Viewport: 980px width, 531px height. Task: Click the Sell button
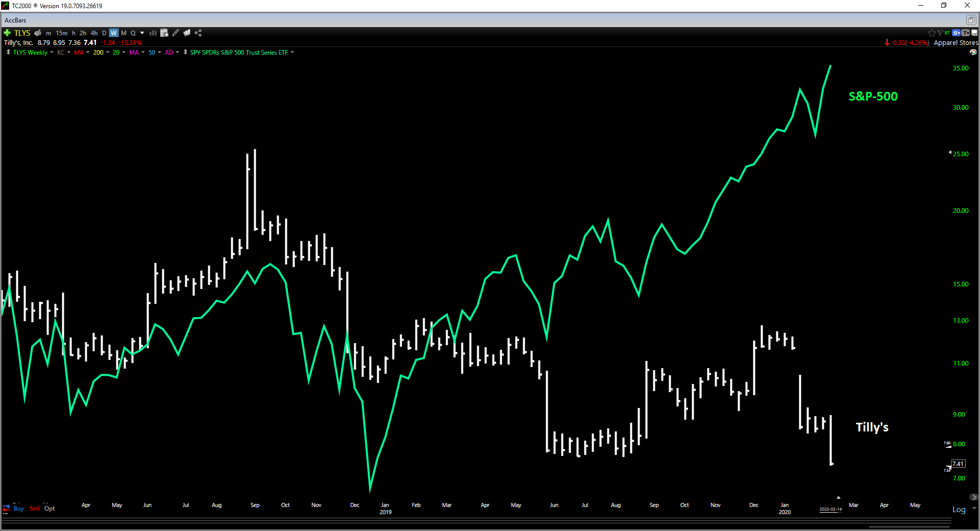coord(34,508)
